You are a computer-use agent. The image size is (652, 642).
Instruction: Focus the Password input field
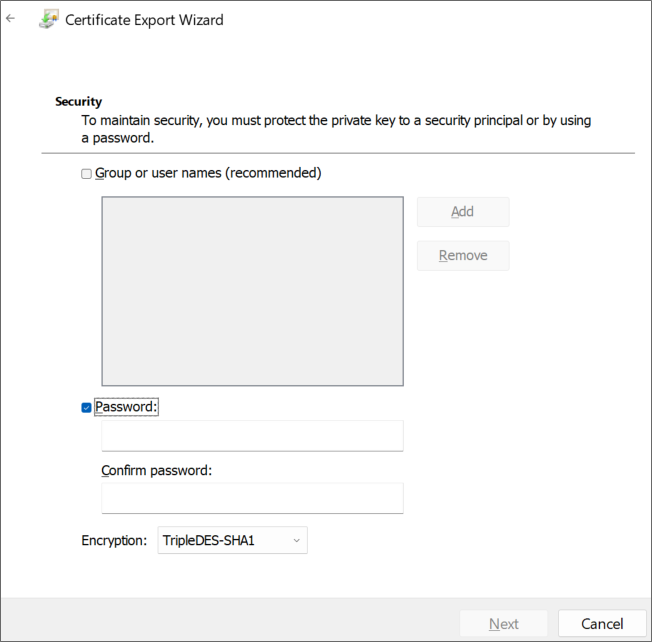(252, 436)
